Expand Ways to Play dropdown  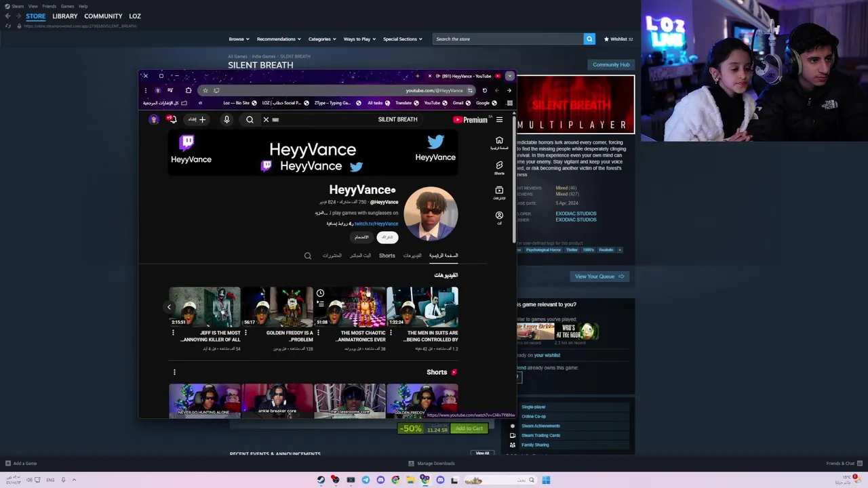tap(359, 39)
